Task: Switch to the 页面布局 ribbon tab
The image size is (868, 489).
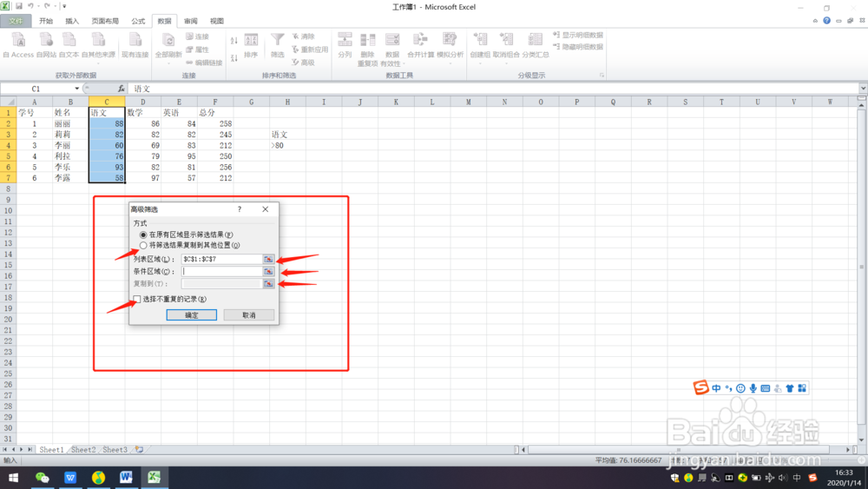Action: [105, 21]
